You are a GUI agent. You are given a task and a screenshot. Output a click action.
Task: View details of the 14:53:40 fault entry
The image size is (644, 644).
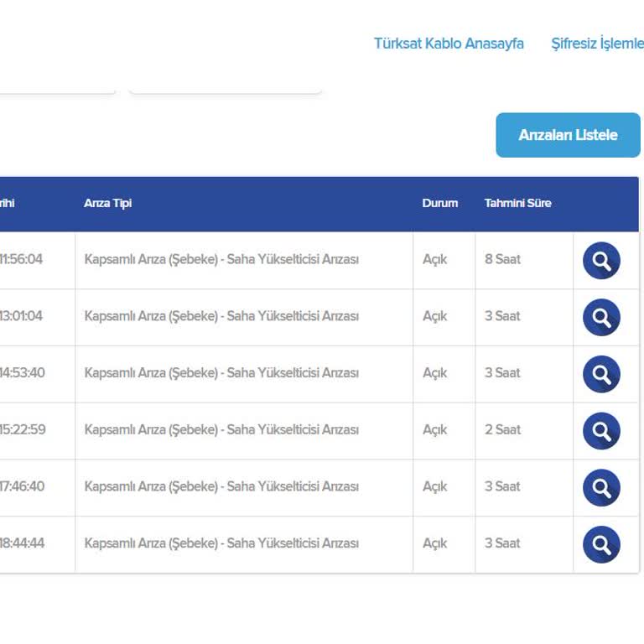click(601, 374)
